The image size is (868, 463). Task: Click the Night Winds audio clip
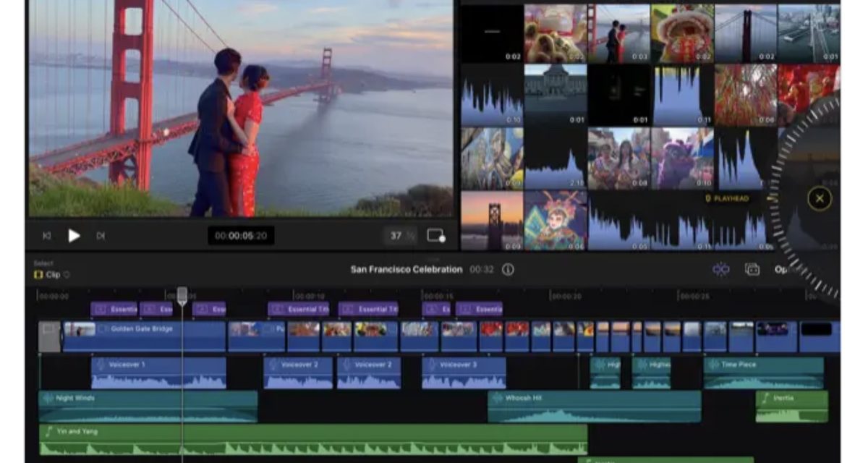[x=148, y=407]
